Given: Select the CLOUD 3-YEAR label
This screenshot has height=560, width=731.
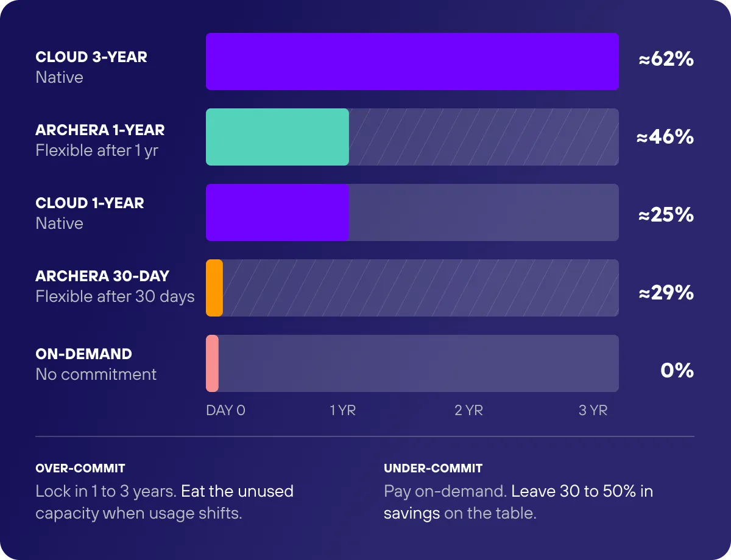Looking at the screenshot, I should click(x=91, y=57).
